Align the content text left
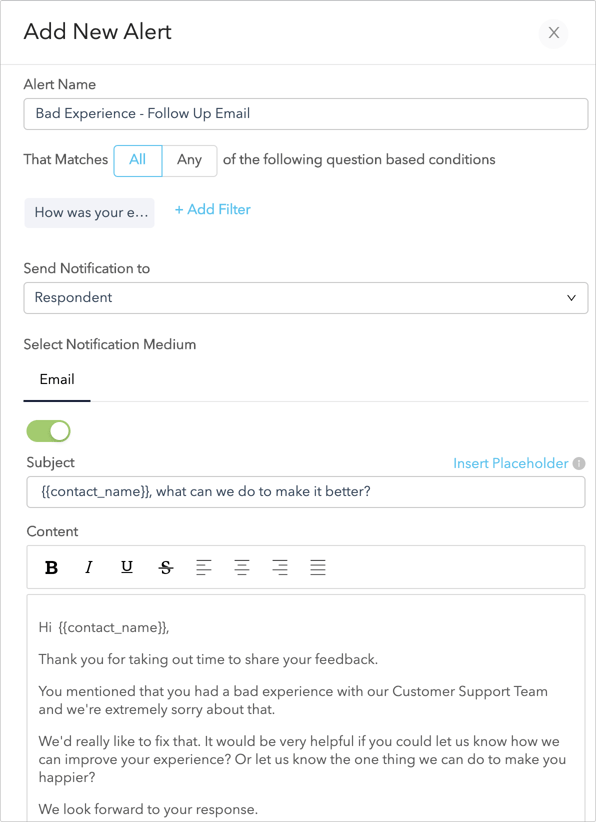Image resolution: width=596 pixels, height=822 pixels. 204,567
